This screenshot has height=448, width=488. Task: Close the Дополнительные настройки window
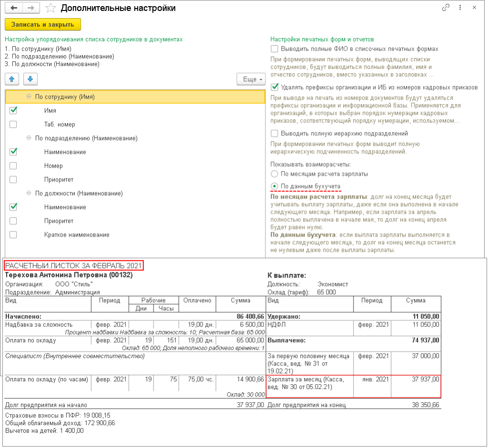point(474,8)
